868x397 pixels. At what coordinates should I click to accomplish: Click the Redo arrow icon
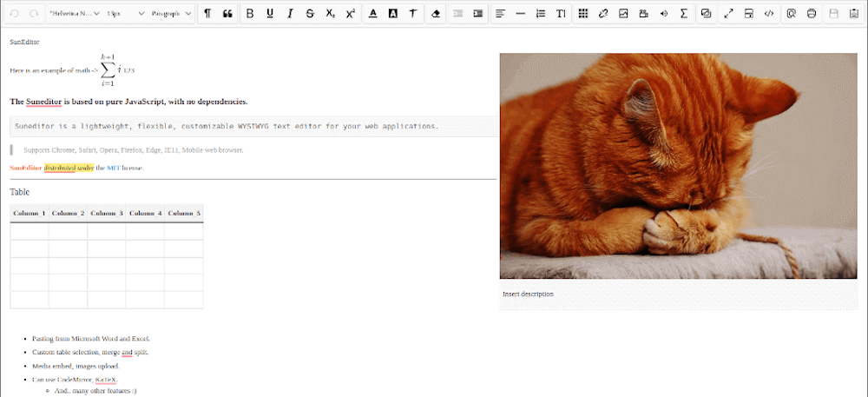pos(34,14)
